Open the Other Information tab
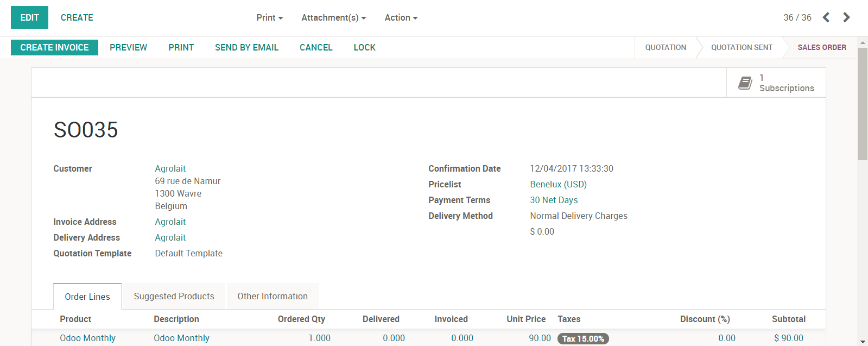 click(x=272, y=296)
